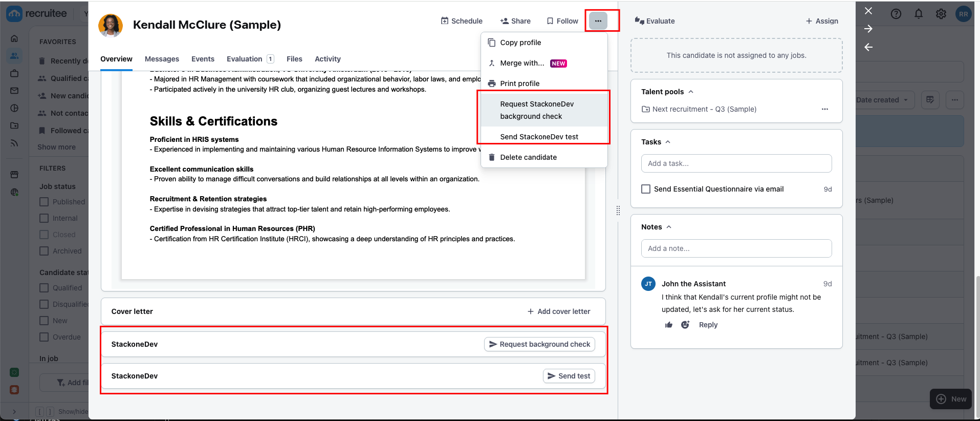Image resolution: width=980 pixels, height=421 pixels.
Task: Click the Send test button
Action: click(569, 376)
